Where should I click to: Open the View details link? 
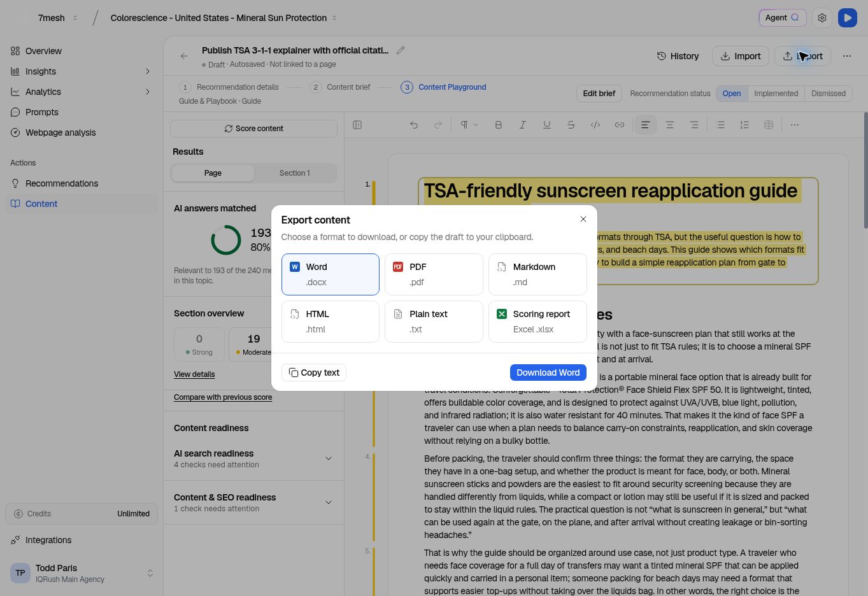194,374
